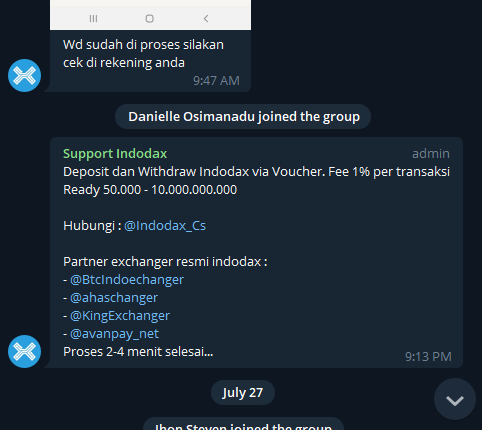Tap the back arrow icon in the screenshot
Screen dimensions: 482x430
click(206, 18)
